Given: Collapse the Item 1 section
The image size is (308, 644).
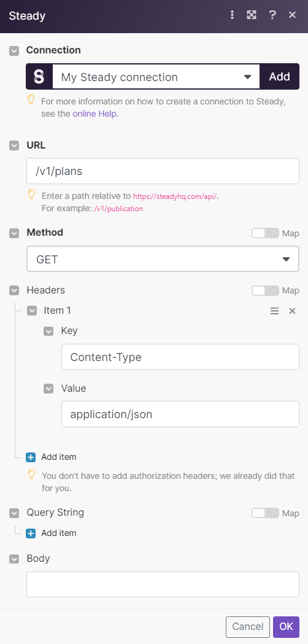Looking at the screenshot, I should click(x=32, y=311).
